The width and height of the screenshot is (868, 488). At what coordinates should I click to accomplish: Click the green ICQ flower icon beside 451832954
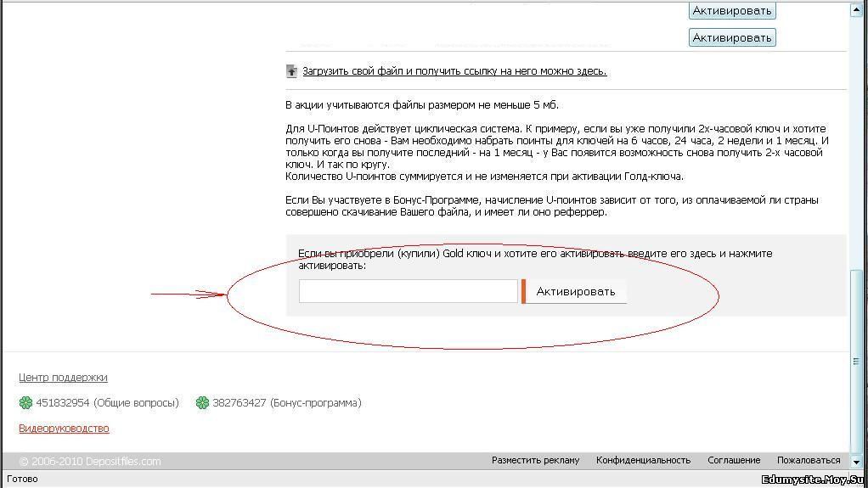pyautogui.click(x=25, y=403)
